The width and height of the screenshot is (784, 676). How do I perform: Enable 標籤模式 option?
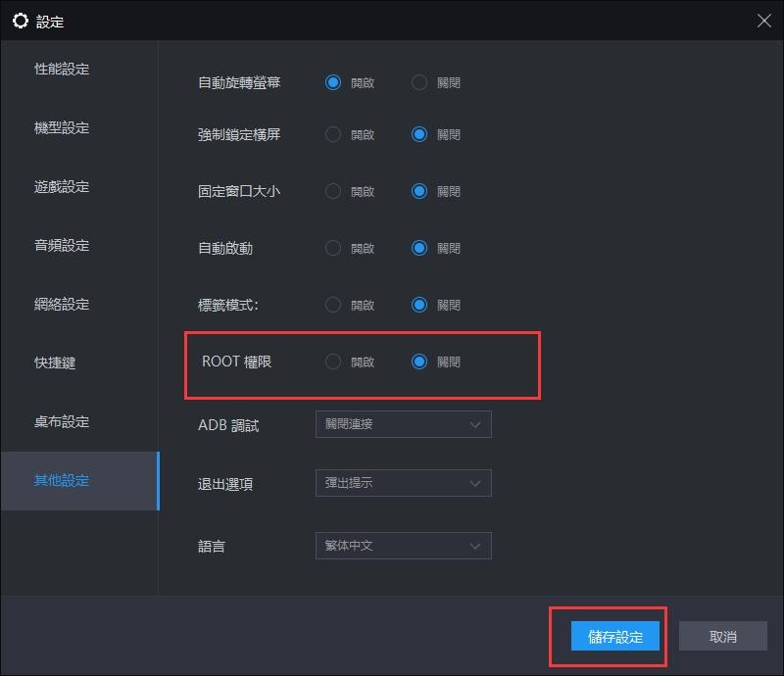(x=333, y=305)
